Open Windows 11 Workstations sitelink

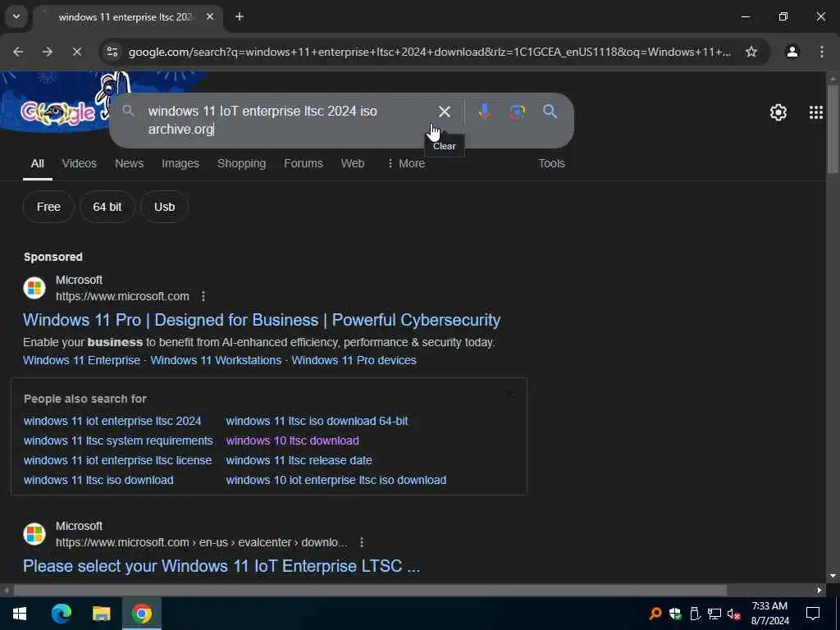click(x=216, y=360)
